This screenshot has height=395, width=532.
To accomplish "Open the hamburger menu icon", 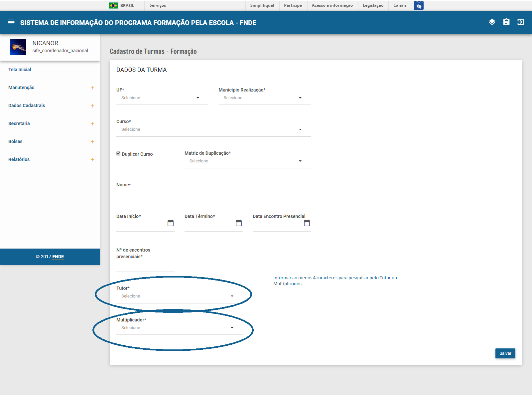I will click(x=11, y=22).
